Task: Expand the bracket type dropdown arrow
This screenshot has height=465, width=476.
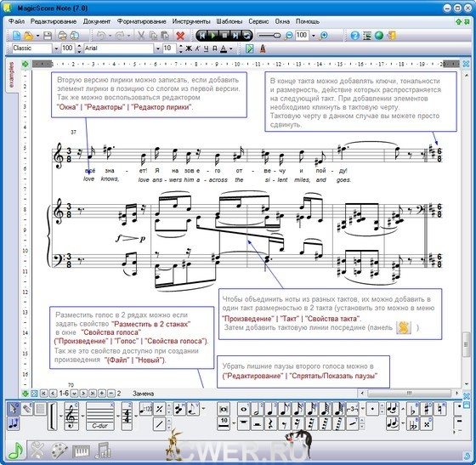Action: (x=60, y=416)
